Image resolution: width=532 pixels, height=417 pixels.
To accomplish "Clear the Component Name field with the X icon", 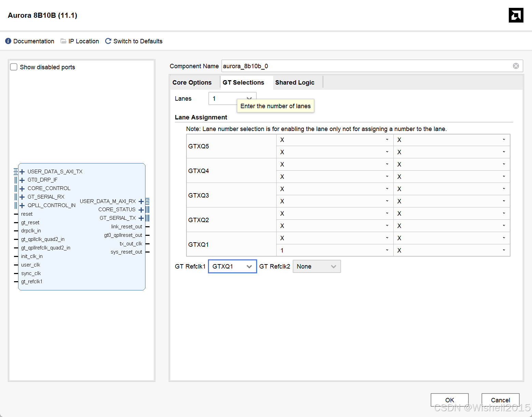I will point(516,66).
